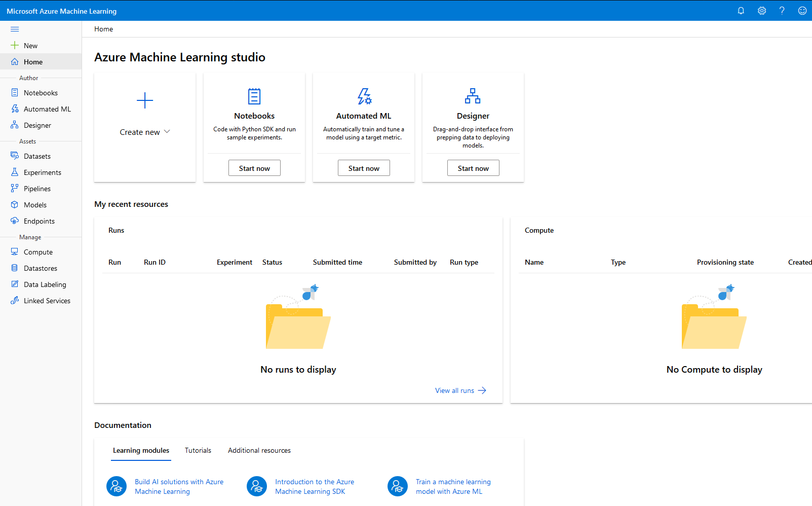
Task: Click the smiley feedback icon
Action: tap(802, 11)
